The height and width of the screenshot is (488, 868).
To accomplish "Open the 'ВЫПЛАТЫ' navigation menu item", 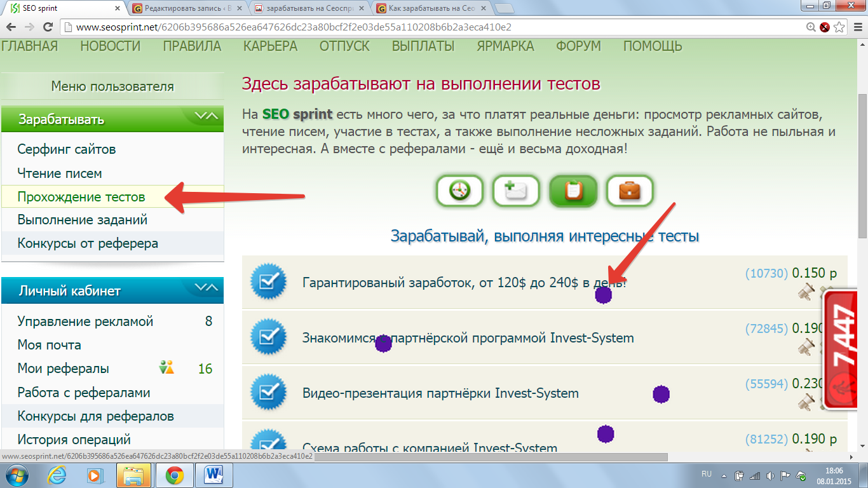I will (423, 46).
